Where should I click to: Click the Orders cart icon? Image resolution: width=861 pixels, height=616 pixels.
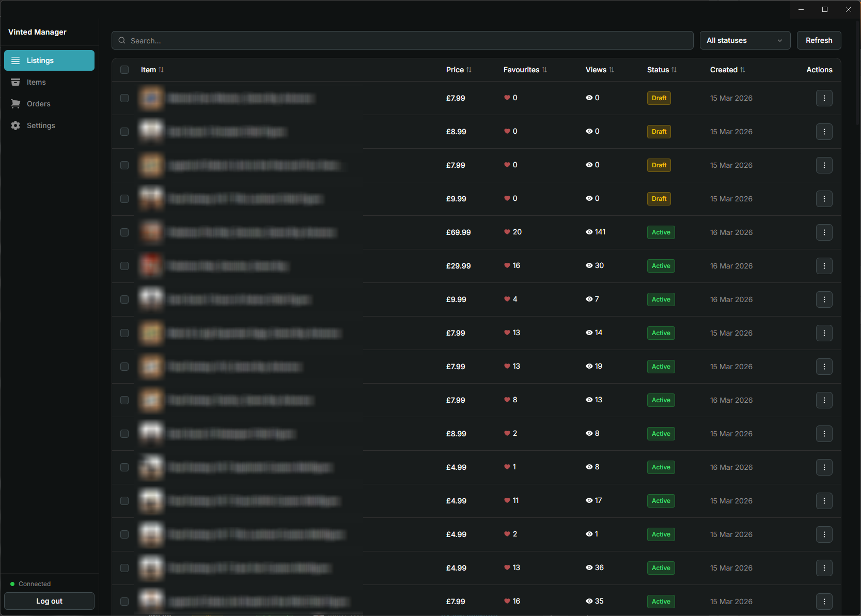15,104
